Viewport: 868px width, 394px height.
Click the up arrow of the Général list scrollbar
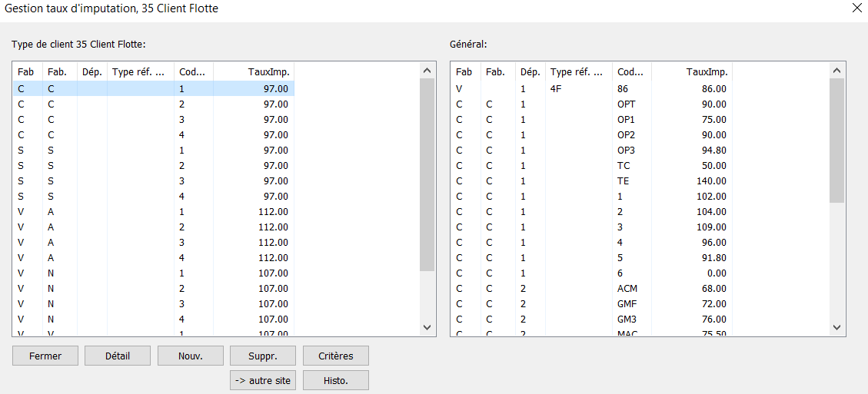(836, 71)
